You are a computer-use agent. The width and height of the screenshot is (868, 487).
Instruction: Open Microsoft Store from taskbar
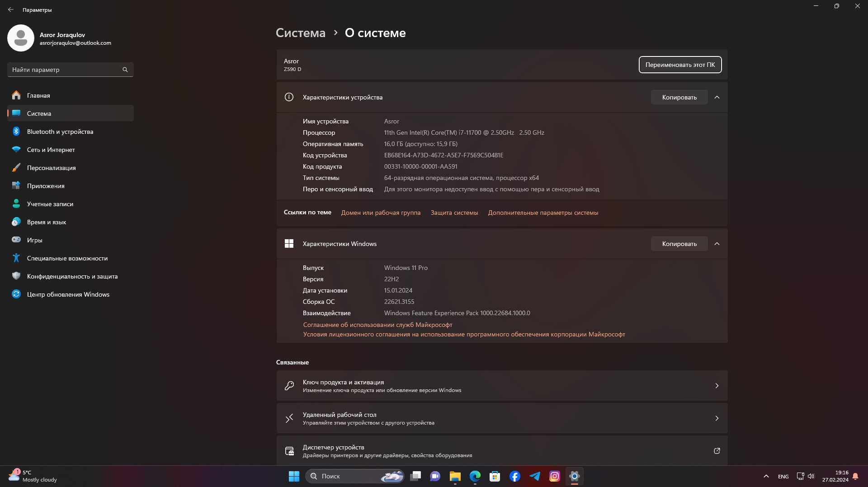[495, 476]
